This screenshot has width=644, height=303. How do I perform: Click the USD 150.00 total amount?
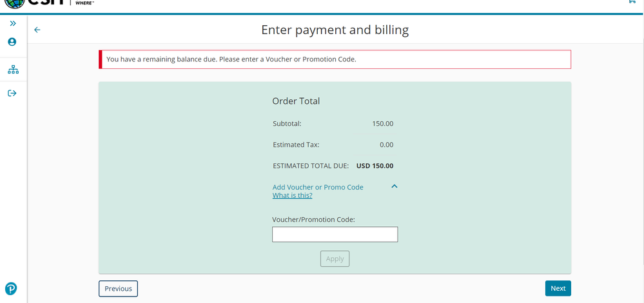[x=375, y=166]
